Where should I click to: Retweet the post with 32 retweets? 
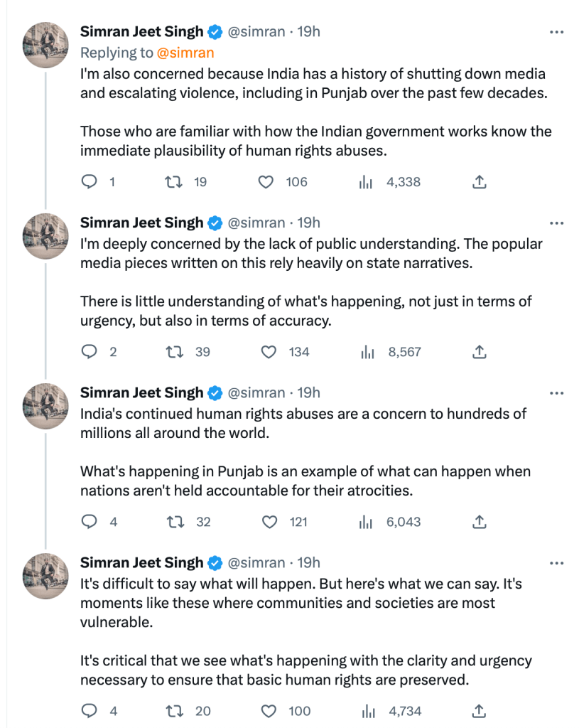pyautogui.click(x=173, y=522)
